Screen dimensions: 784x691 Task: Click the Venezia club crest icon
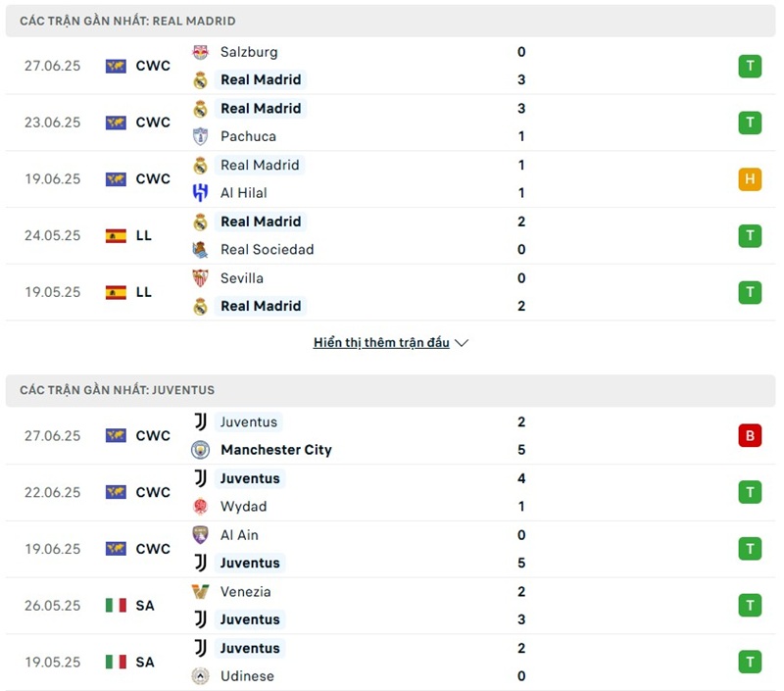(x=200, y=592)
